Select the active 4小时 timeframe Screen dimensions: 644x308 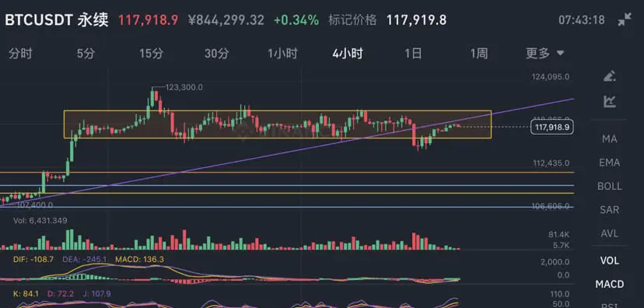[348, 54]
